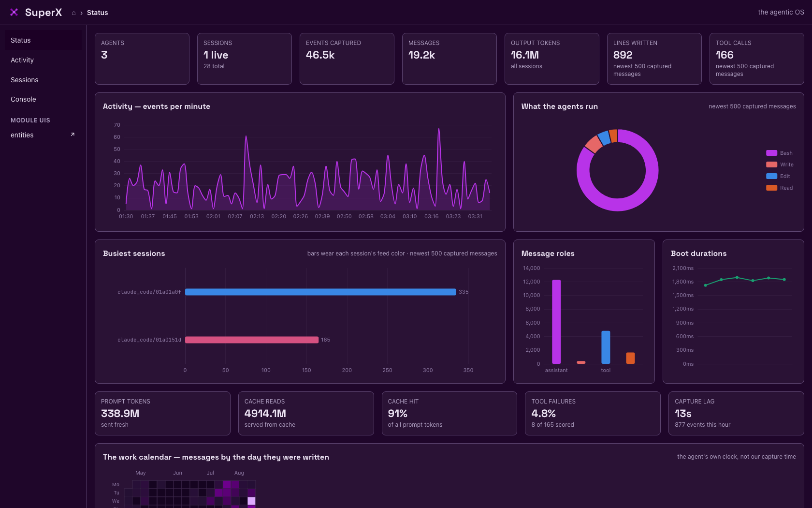
Task: Click the Write legend color swatch
Action: click(771, 164)
